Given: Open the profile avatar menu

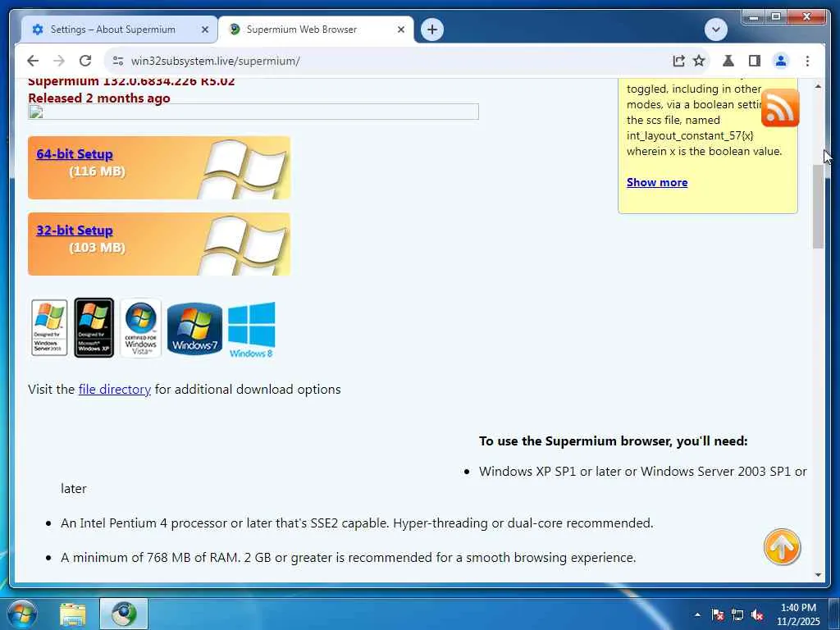Looking at the screenshot, I should point(781,61).
